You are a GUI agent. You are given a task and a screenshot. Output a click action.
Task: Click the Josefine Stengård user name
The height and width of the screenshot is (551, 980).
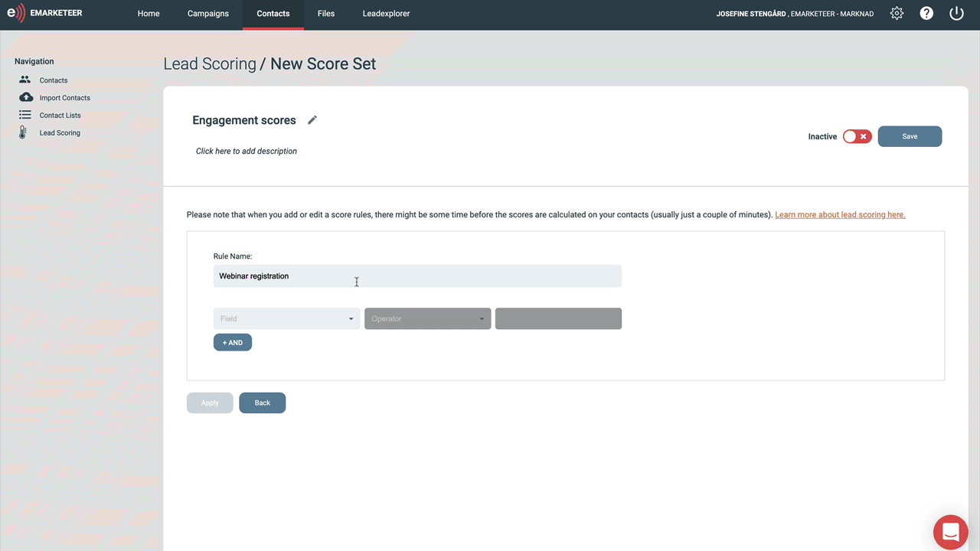click(x=751, y=14)
